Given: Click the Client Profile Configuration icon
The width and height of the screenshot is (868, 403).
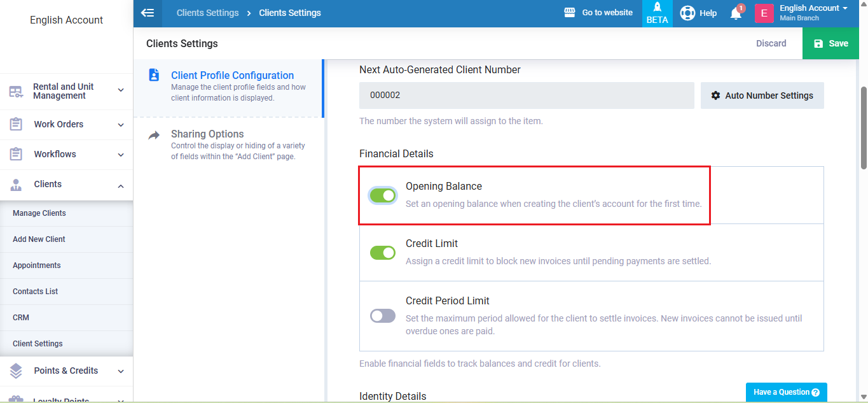Looking at the screenshot, I should (154, 75).
